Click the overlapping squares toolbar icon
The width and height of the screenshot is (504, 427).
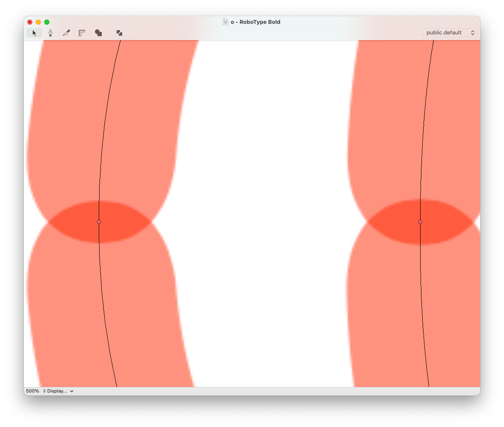click(119, 33)
